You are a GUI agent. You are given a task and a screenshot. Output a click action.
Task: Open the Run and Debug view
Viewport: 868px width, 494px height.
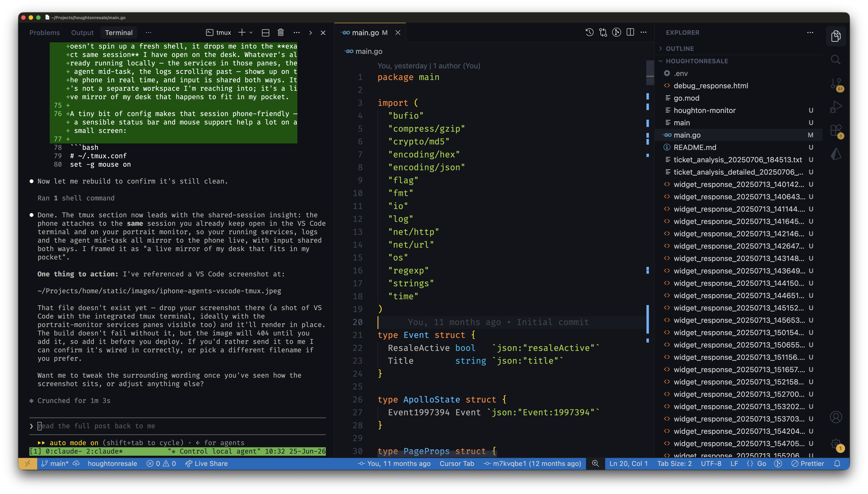pyautogui.click(x=835, y=107)
